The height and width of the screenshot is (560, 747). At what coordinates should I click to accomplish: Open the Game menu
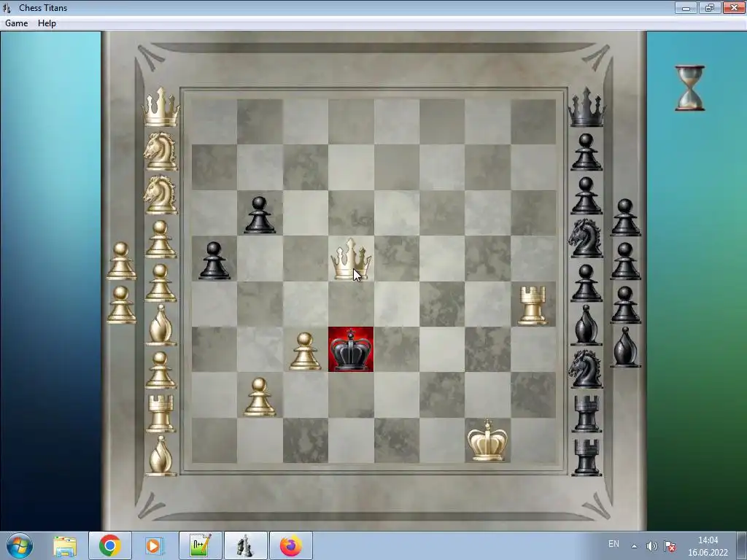[16, 23]
